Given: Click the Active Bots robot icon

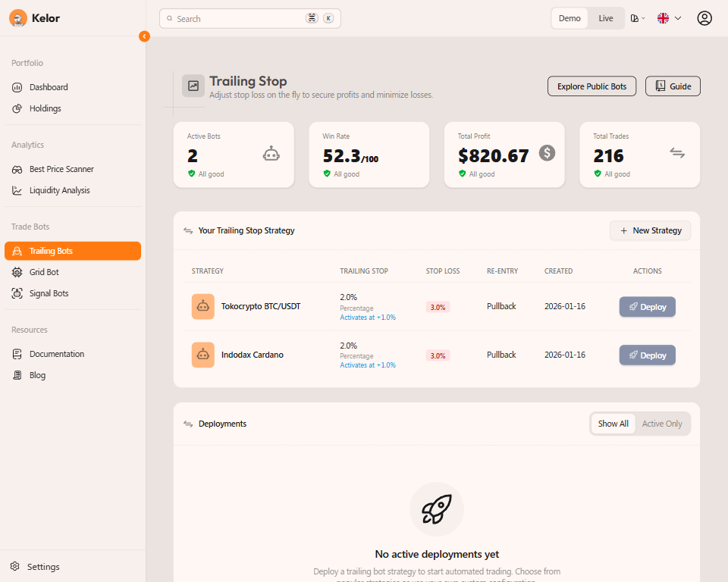Looking at the screenshot, I should tap(271, 154).
